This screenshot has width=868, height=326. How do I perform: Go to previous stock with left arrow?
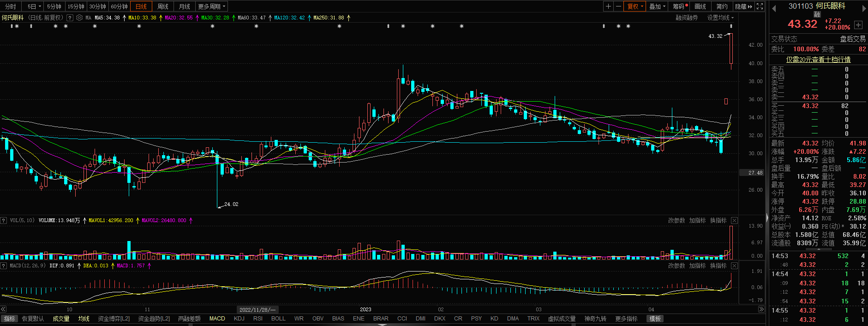[774, 8]
